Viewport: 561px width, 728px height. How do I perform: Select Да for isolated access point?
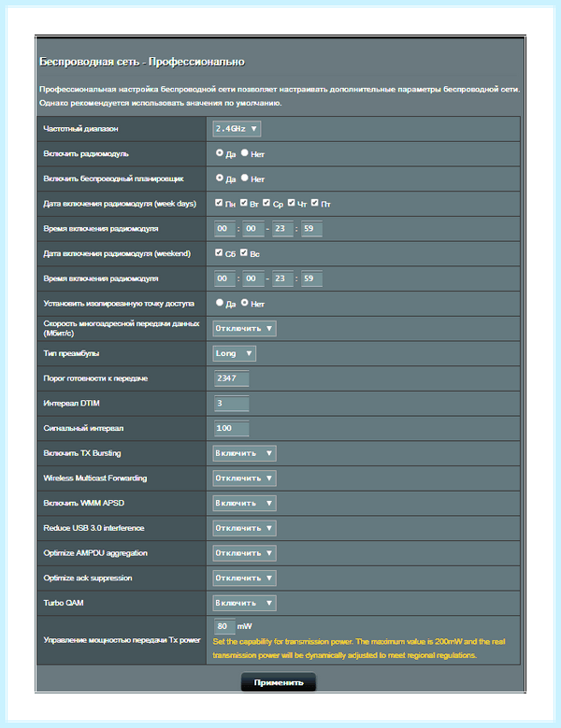click(x=219, y=303)
